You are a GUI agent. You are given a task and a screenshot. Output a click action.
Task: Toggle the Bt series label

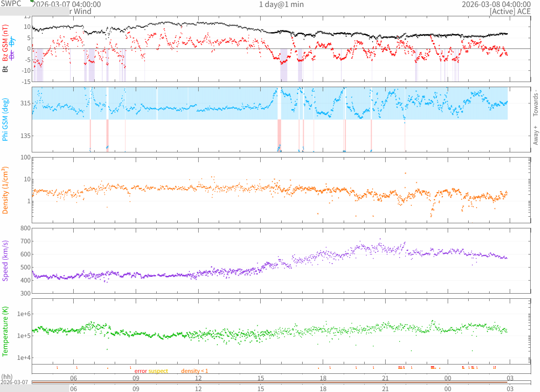point(6,69)
